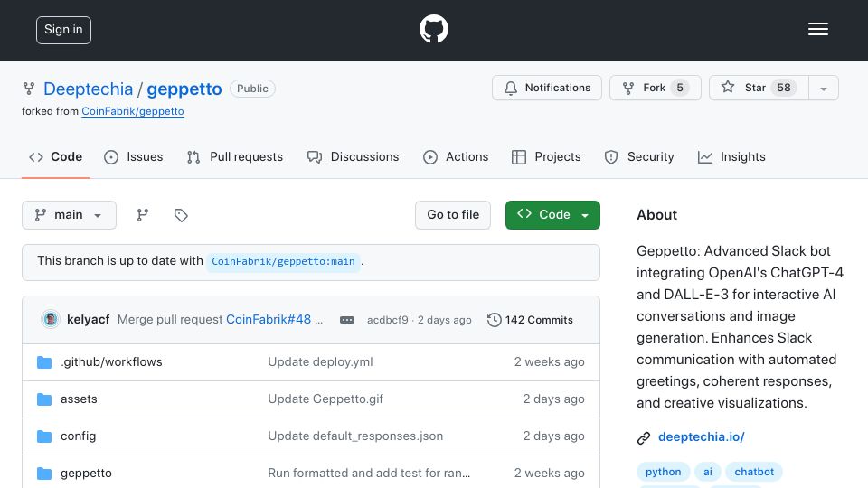Open the .github/workflows folder
Viewport: 868px width, 488px height.
pyautogui.click(x=111, y=361)
